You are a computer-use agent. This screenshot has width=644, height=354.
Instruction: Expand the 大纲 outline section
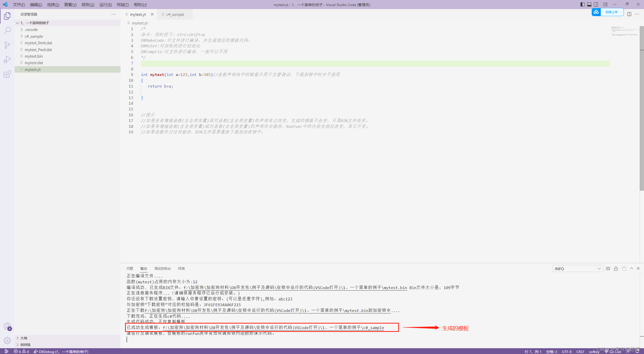tap(67, 338)
